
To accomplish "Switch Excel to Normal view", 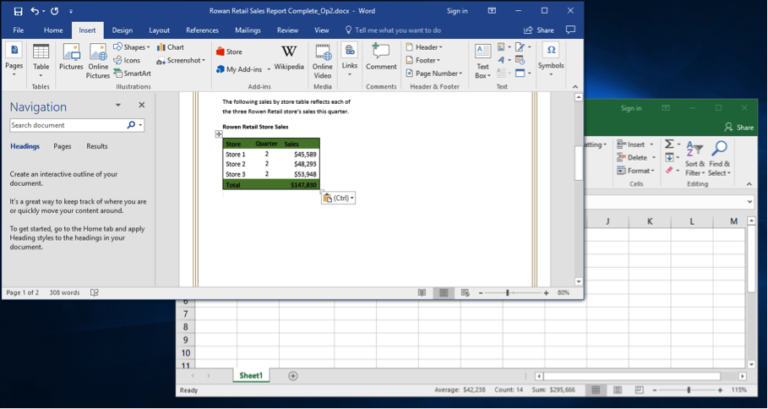I will pyautogui.click(x=596, y=390).
